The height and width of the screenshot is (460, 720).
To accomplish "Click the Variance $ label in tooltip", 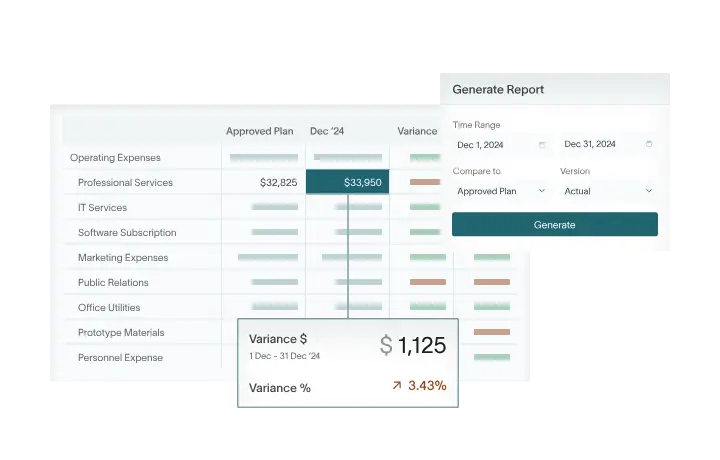I will click(278, 339).
